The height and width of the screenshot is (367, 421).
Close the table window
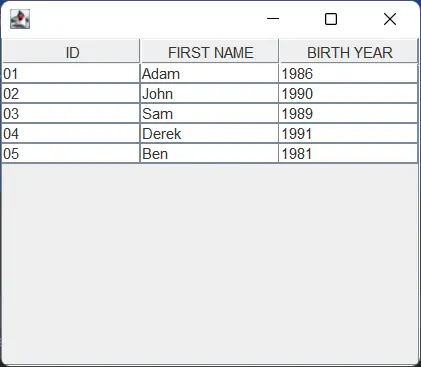tap(390, 19)
